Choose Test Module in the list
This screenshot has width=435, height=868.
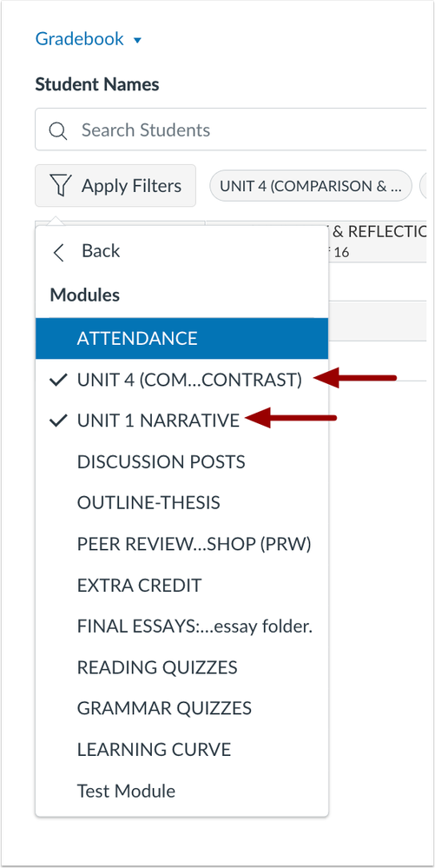click(x=182, y=791)
